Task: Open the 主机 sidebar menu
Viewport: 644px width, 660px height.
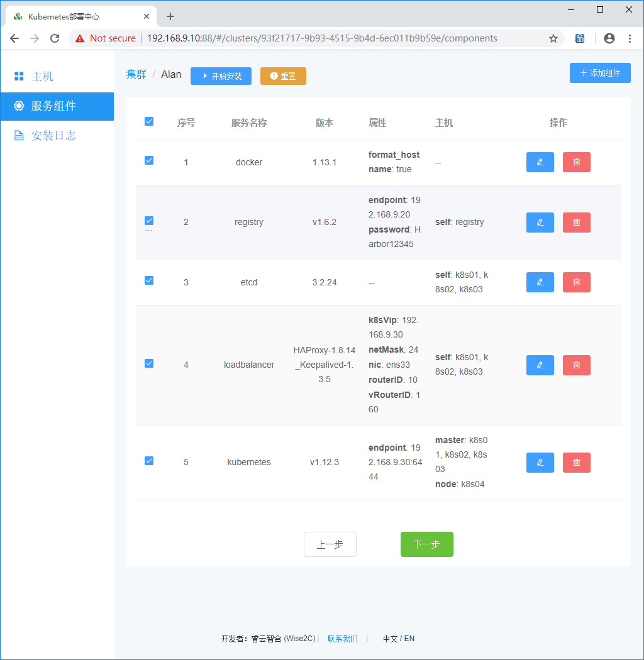Action: pos(57,76)
